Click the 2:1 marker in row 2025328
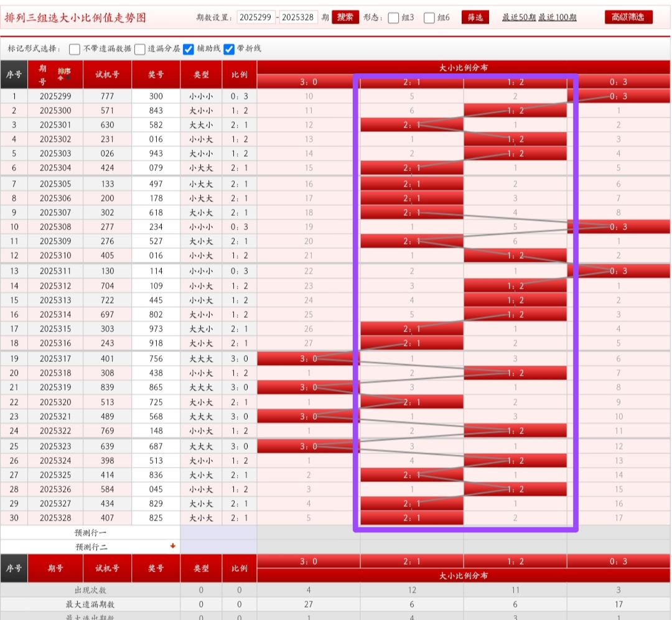 (412, 517)
